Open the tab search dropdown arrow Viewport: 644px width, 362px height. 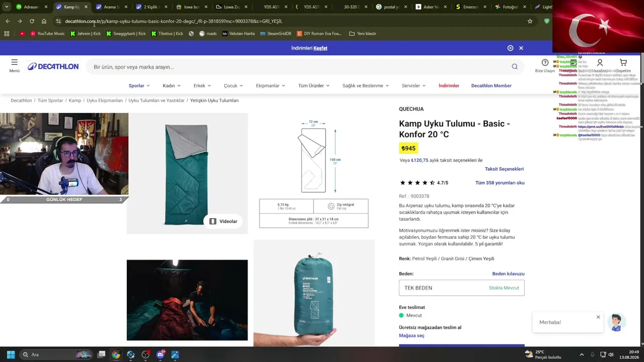click(x=7, y=7)
